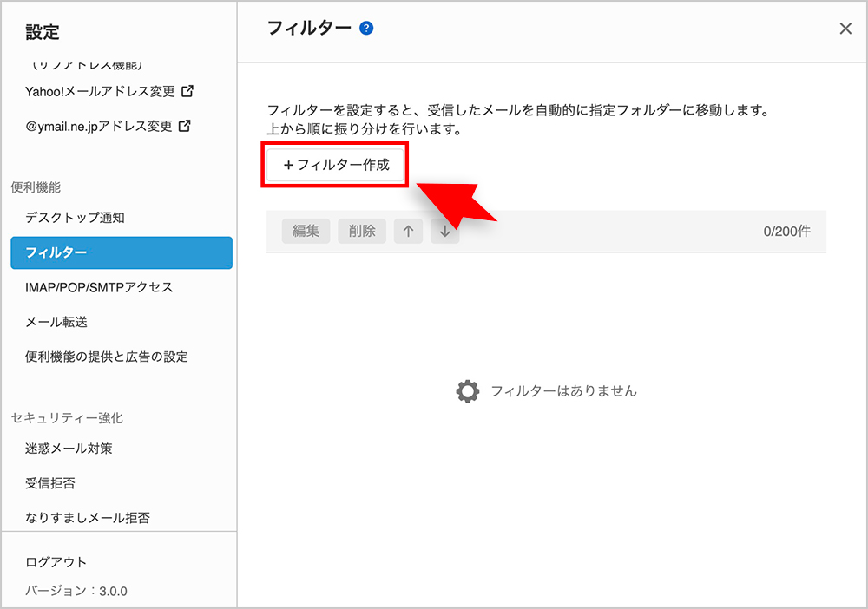Viewport: 868px width, 609px height.
Task: Click the 削除 button
Action: (362, 232)
